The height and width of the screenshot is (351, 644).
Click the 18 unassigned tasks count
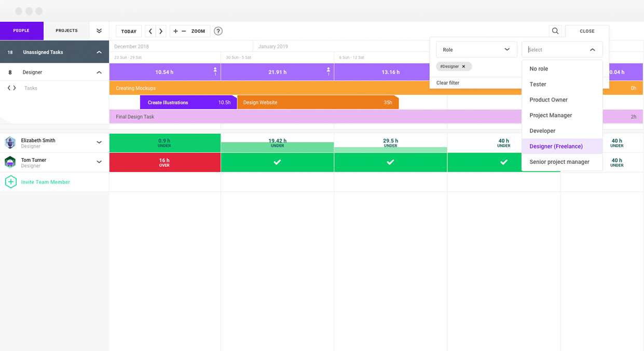tap(10, 52)
